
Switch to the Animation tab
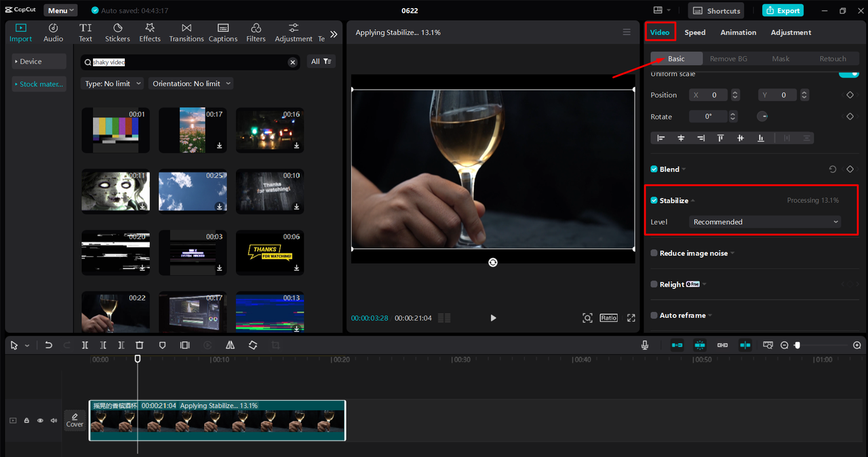click(738, 33)
